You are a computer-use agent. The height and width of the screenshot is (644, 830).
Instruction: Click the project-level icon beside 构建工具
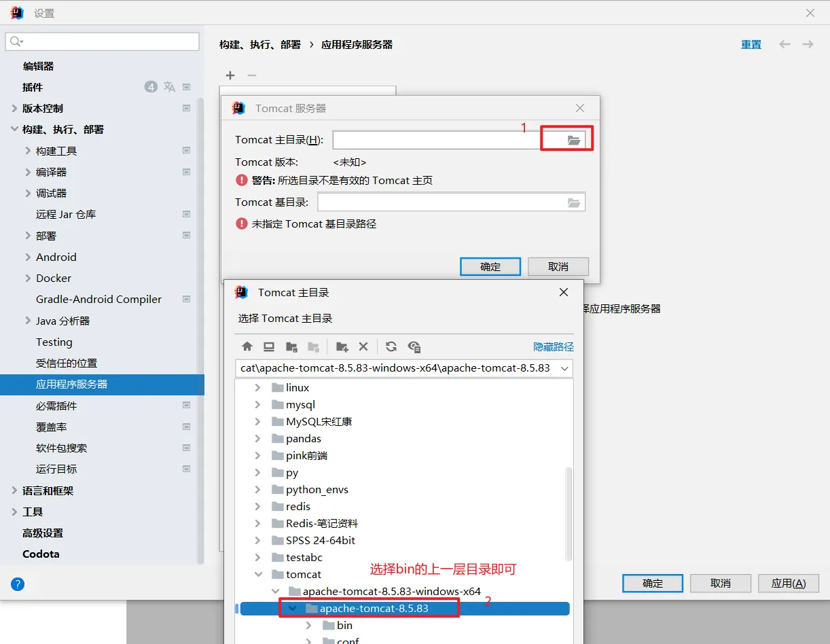click(x=187, y=151)
